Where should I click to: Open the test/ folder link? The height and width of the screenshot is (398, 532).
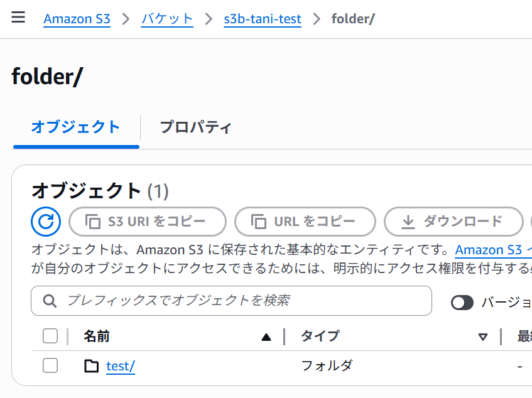click(x=121, y=366)
